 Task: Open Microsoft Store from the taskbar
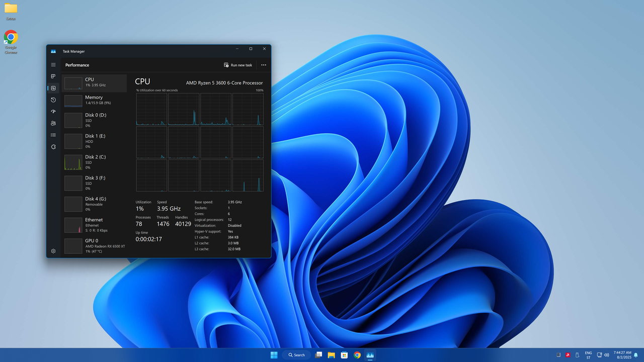pos(344,355)
